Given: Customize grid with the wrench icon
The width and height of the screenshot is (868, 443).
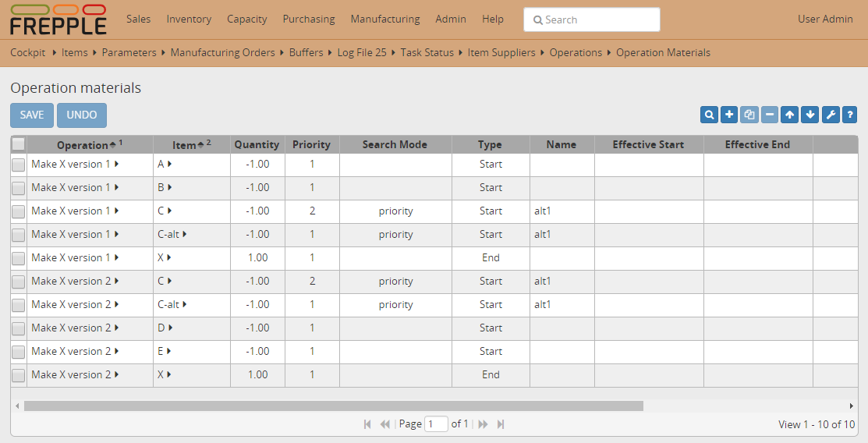Looking at the screenshot, I should pos(831,115).
